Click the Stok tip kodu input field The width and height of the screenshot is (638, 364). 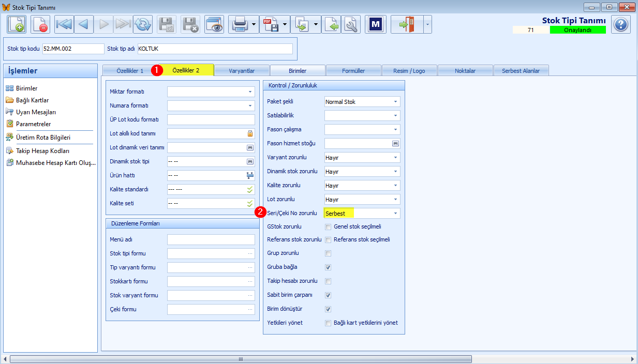tap(73, 49)
